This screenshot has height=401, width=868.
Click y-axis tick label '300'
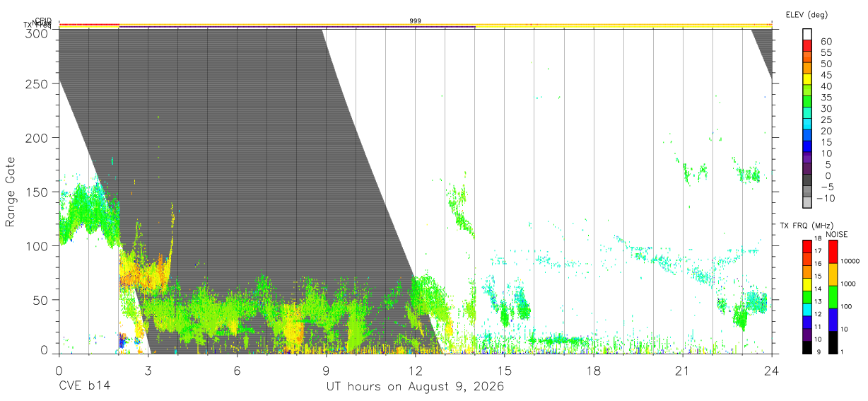coord(37,33)
